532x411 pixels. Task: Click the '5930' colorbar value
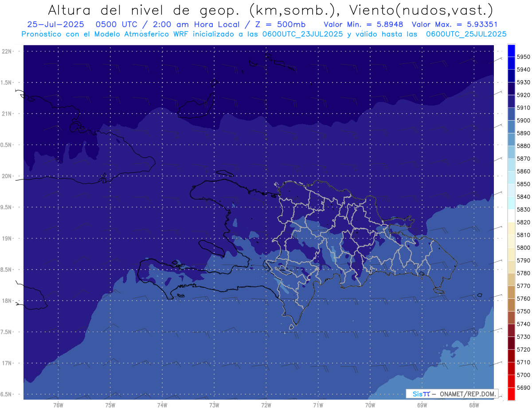click(x=524, y=82)
